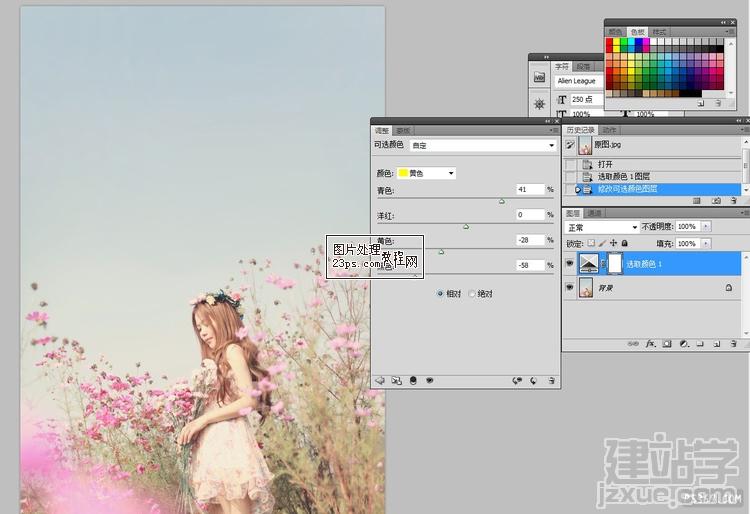Select the 修改可选颜色图层 history state
Image resolution: width=750 pixels, height=514 pixels.
point(660,189)
